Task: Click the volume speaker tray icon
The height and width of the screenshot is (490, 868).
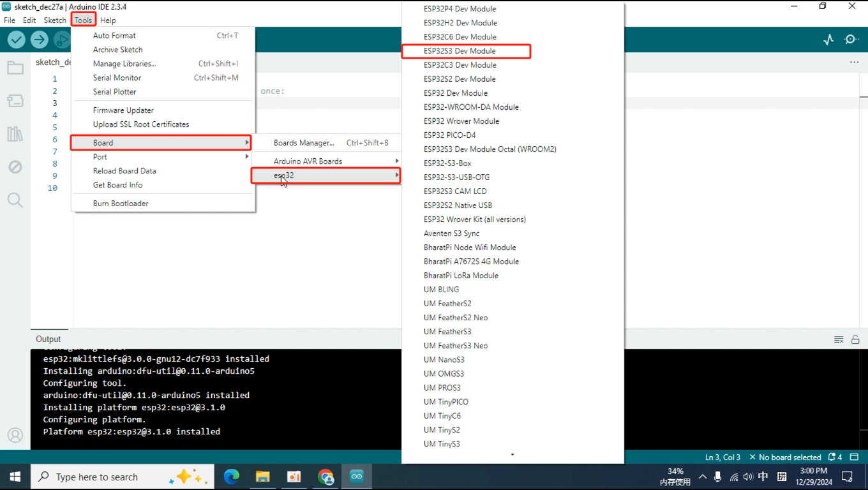Action: click(748, 477)
